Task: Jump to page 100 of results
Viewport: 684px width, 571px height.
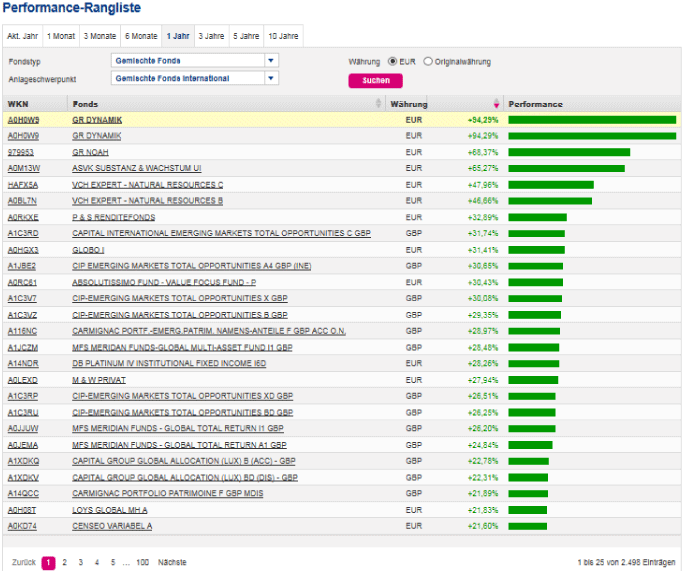Action: [x=143, y=562]
